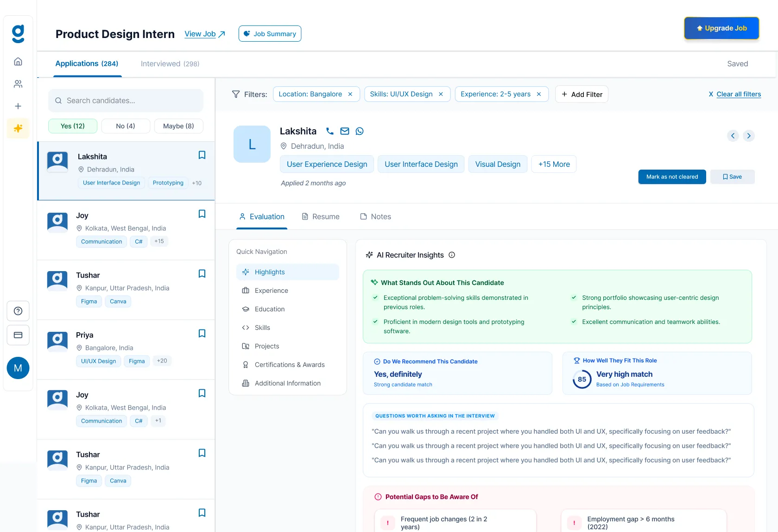The image size is (778, 532).
Task: Show info tooltip for AI Recruiter Insights
Action: (452, 255)
